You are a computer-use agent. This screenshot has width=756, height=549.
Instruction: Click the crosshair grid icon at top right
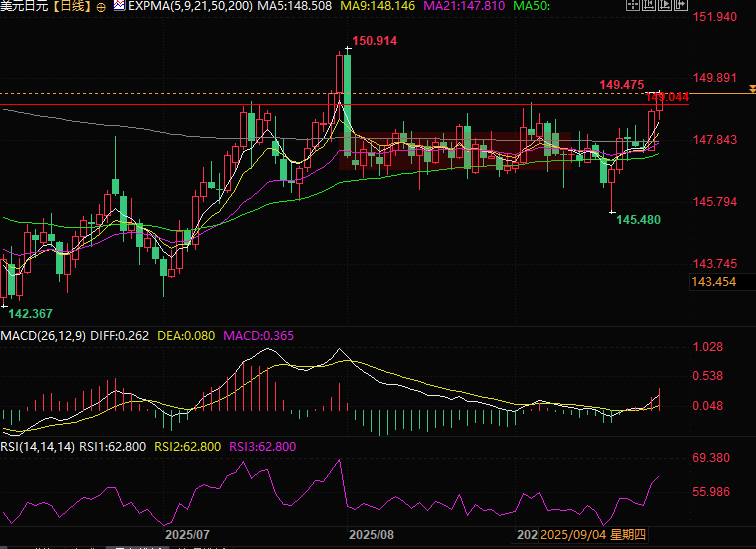[x=633, y=5]
